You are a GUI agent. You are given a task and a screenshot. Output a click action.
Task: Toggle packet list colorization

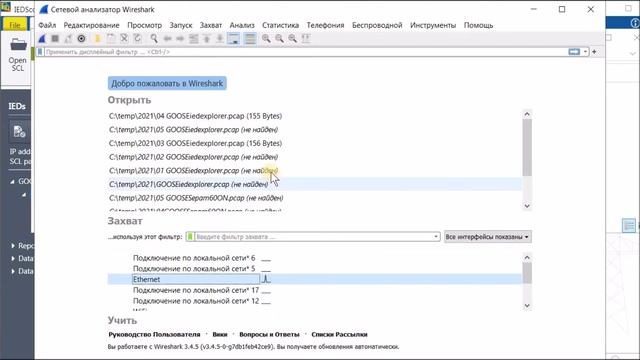click(250, 38)
